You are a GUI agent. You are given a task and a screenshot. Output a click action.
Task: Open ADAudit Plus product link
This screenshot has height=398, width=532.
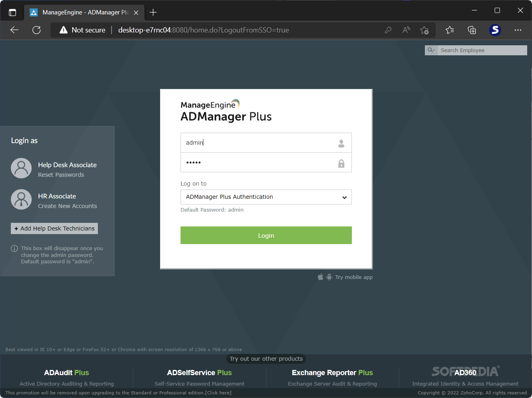pos(67,373)
